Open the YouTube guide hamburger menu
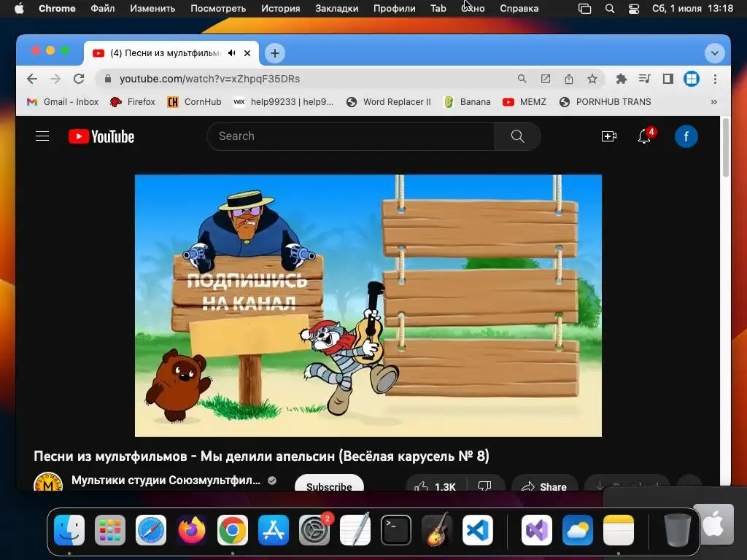747x560 pixels. [42, 136]
